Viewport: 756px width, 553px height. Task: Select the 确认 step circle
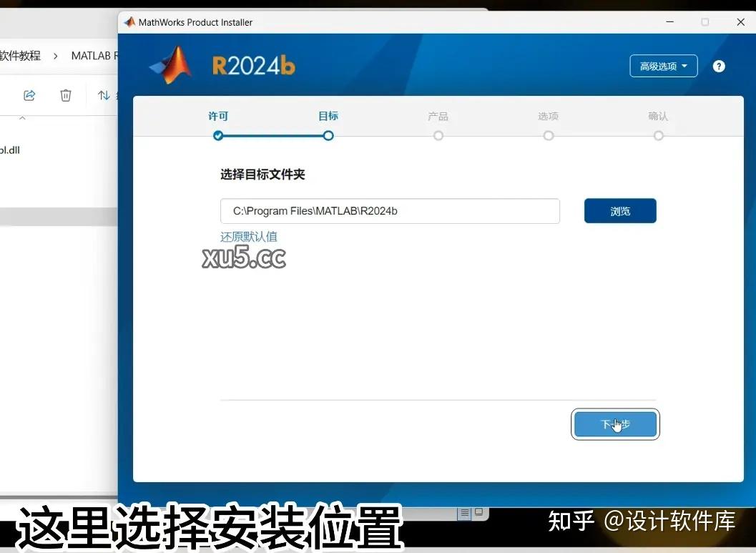658,135
